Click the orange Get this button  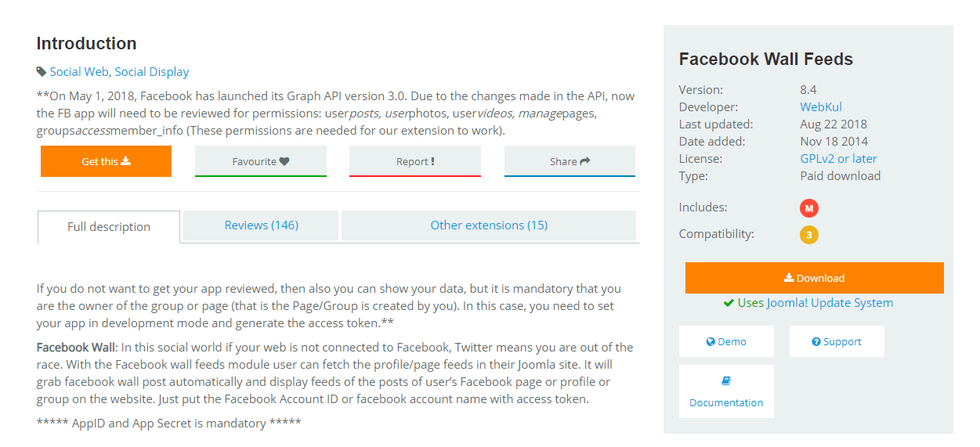click(106, 161)
